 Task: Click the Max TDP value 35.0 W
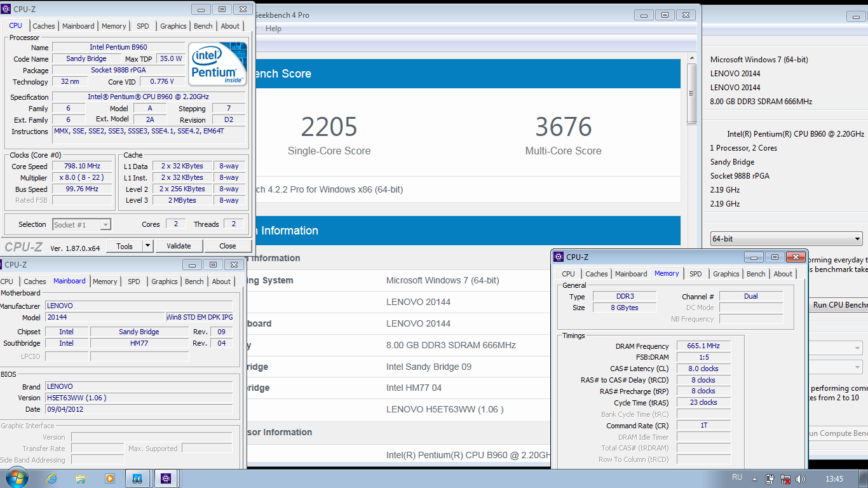171,58
